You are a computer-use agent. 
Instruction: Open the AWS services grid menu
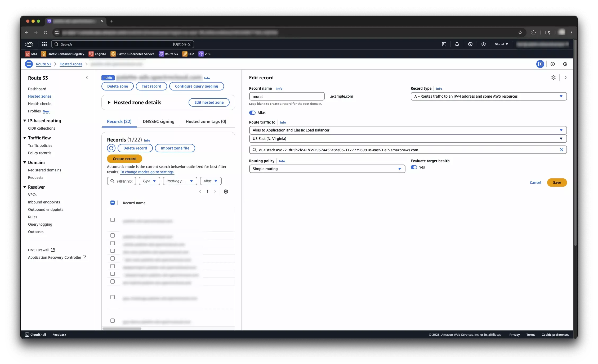44,44
